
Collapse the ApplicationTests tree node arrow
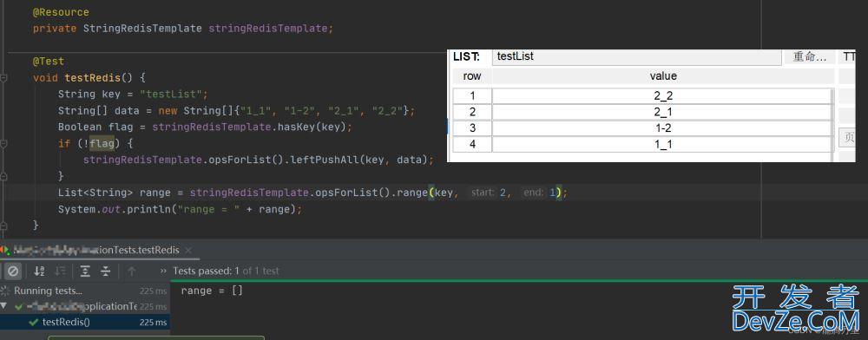click(x=4, y=305)
